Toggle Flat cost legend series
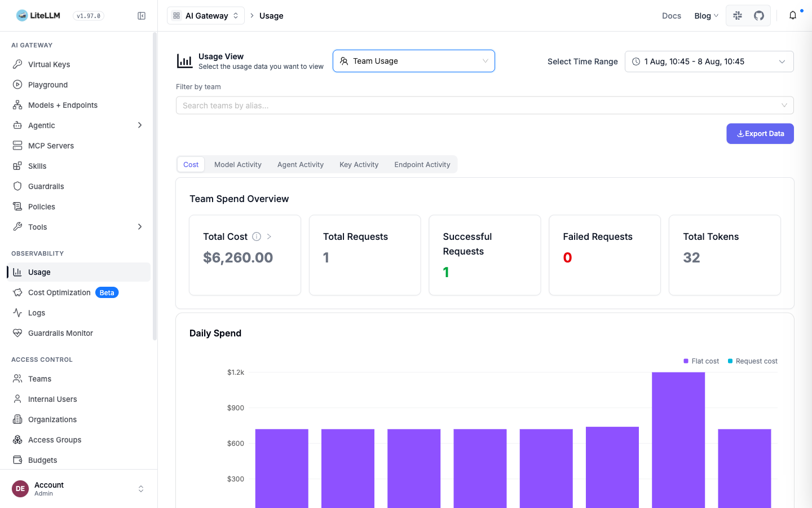812x508 pixels. (701, 361)
